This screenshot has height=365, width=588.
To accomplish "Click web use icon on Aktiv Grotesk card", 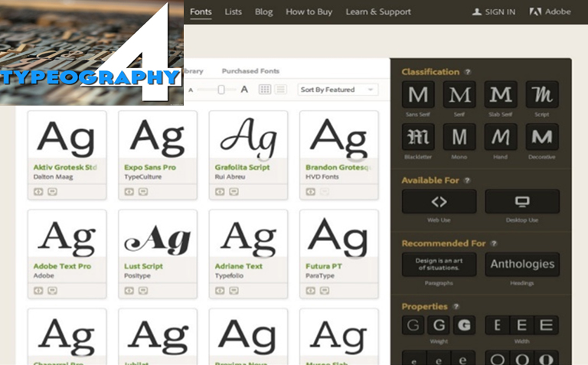I will coord(38,192).
